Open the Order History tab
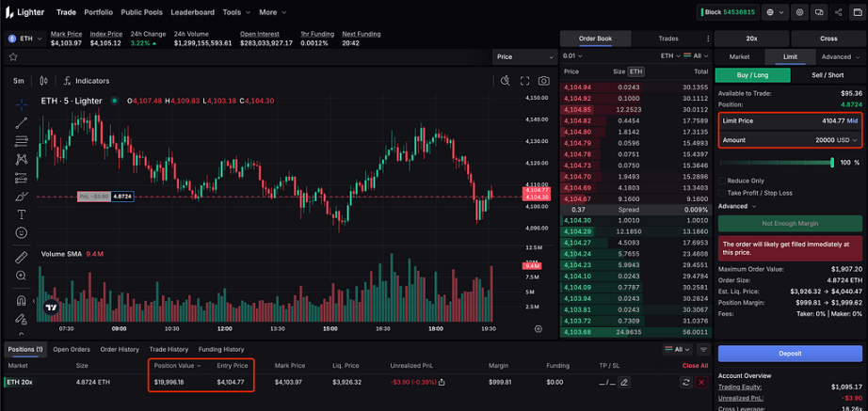The width and height of the screenshot is (868, 411). point(120,349)
